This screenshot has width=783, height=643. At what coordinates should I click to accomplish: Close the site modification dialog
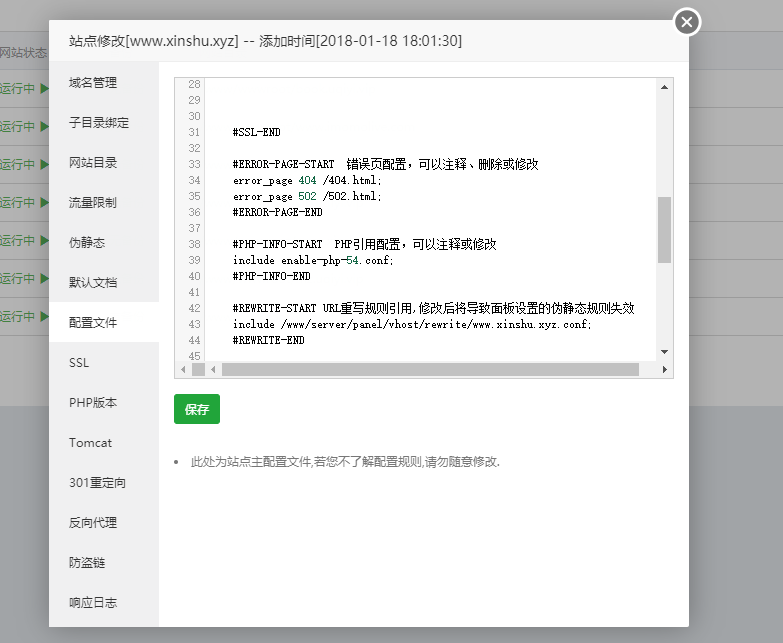click(x=687, y=22)
